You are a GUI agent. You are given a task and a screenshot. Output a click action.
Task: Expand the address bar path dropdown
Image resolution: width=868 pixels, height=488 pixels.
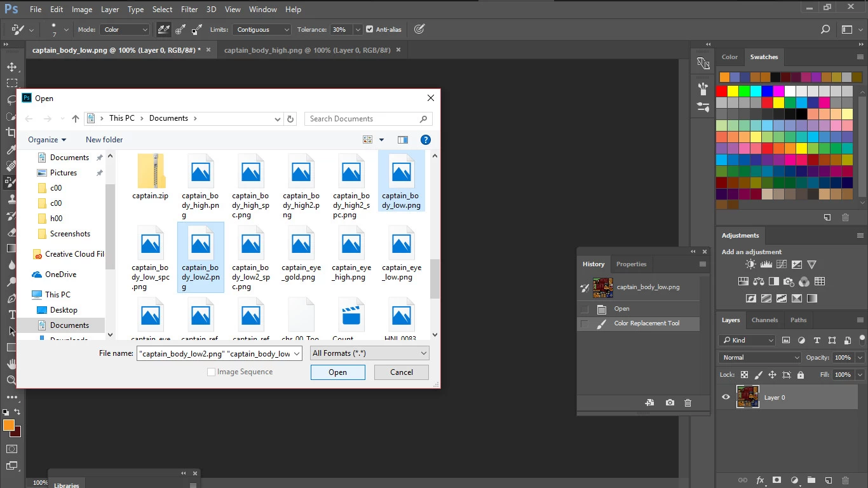click(x=277, y=119)
